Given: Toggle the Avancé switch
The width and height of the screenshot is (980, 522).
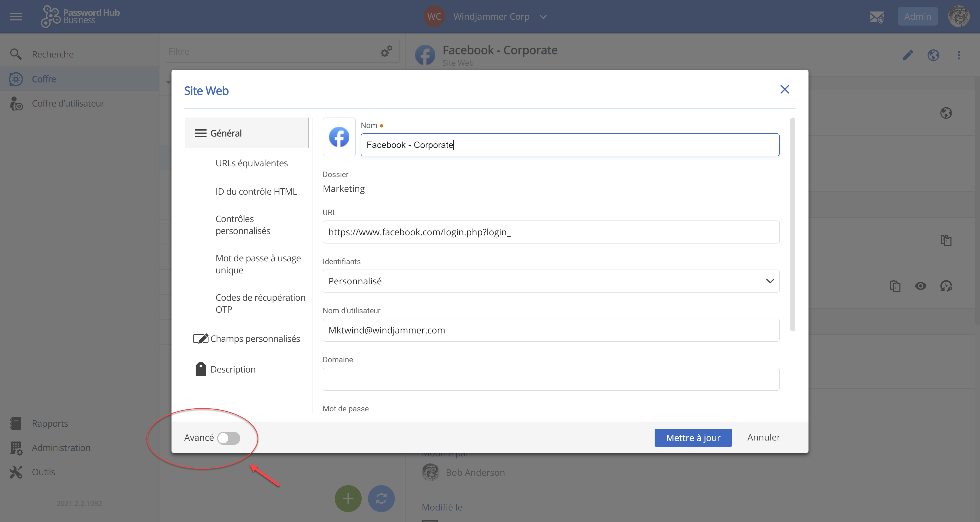Looking at the screenshot, I should pyautogui.click(x=228, y=438).
